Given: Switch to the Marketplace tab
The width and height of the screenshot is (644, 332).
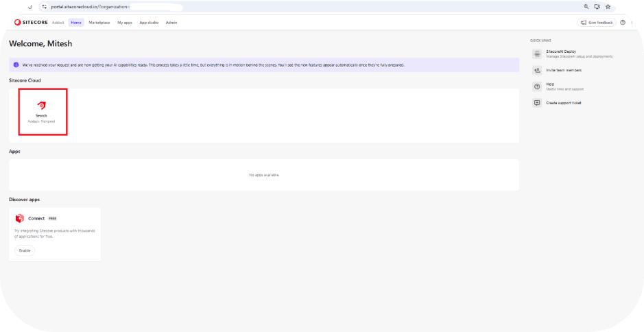Looking at the screenshot, I should (x=99, y=23).
